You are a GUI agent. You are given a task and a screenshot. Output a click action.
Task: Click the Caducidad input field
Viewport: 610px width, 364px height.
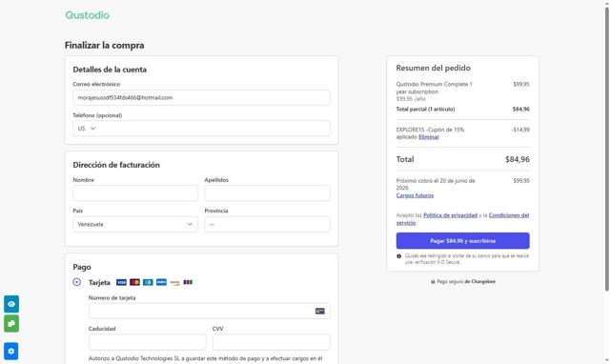tap(147, 342)
